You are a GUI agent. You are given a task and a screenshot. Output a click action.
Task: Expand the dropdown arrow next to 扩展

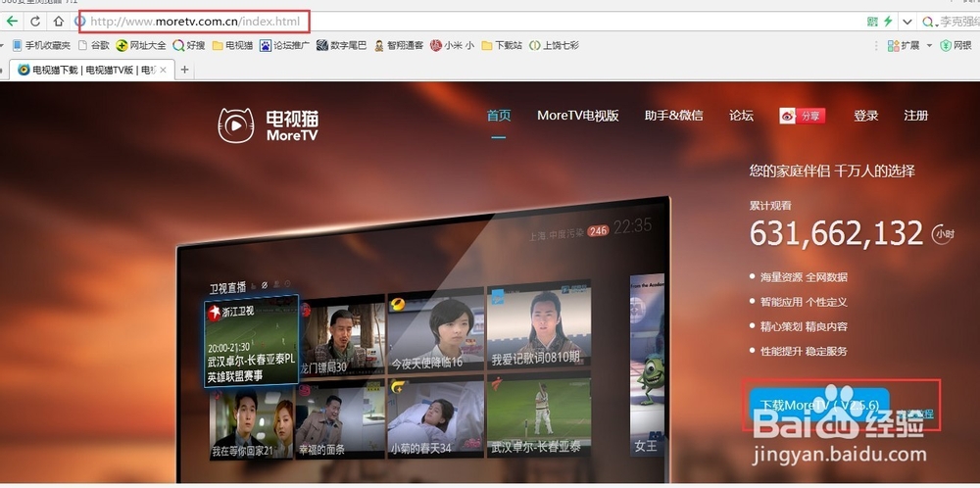[929, 46]
